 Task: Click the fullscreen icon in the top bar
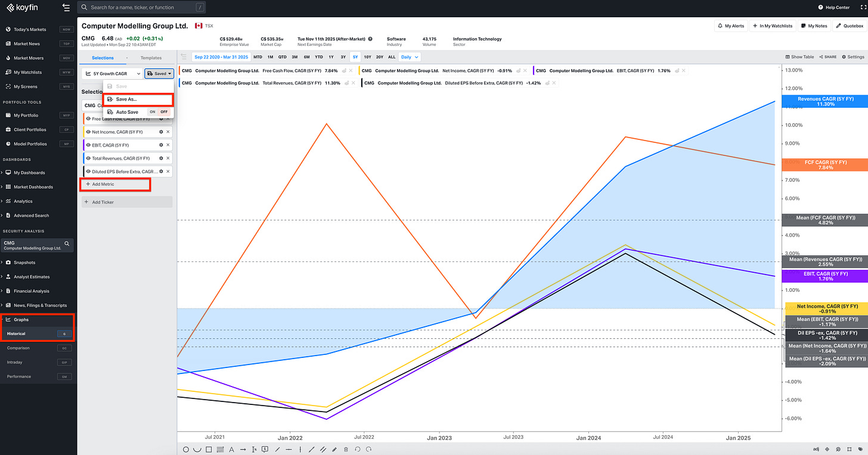[862, 8]
